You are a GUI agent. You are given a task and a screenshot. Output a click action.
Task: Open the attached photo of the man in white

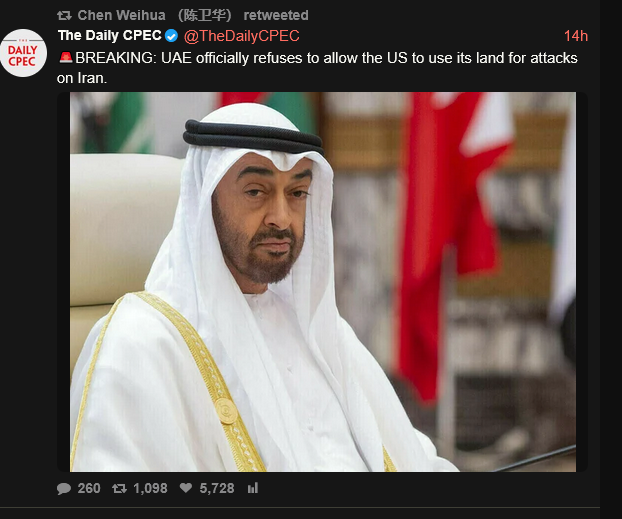pyautogui.click(x=323, y=282)
